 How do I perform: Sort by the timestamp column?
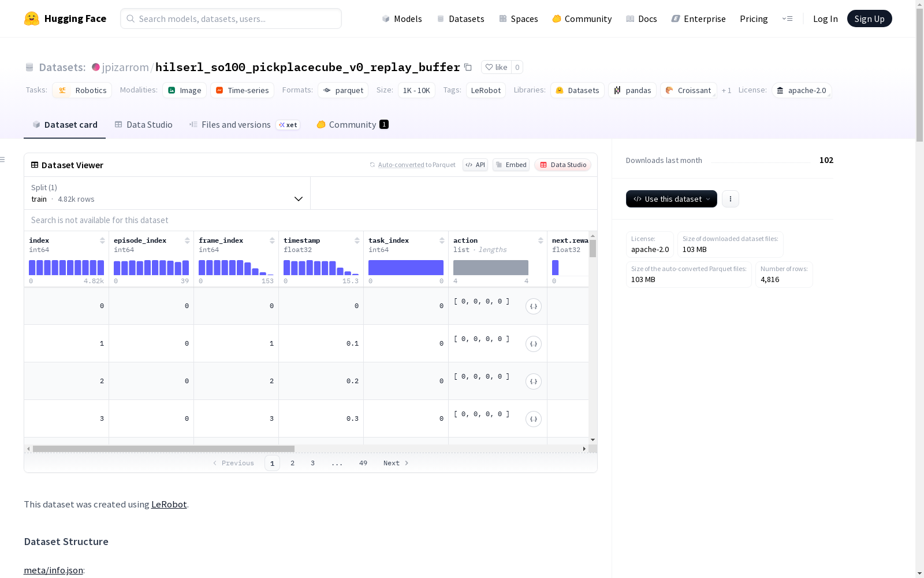tap(357, 240)
